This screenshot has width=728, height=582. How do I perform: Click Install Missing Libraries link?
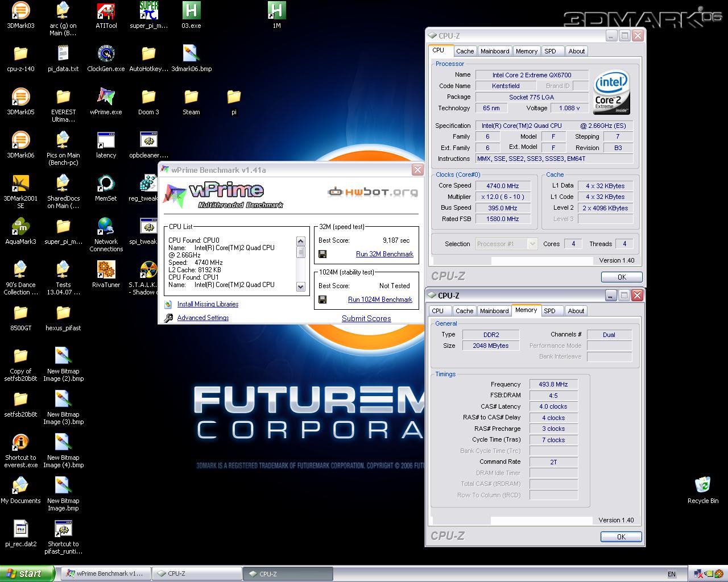click(x=208, y=304)
